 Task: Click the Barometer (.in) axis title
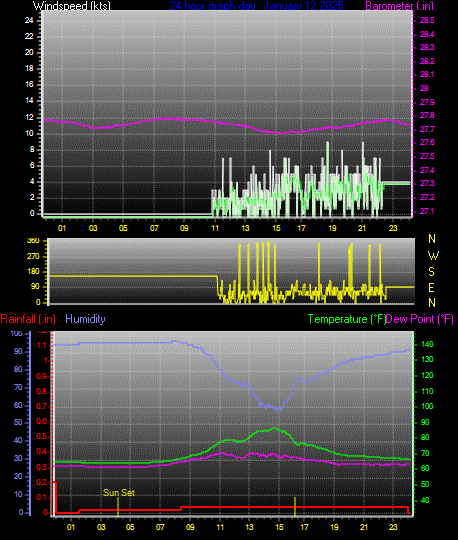coord(399,6)
